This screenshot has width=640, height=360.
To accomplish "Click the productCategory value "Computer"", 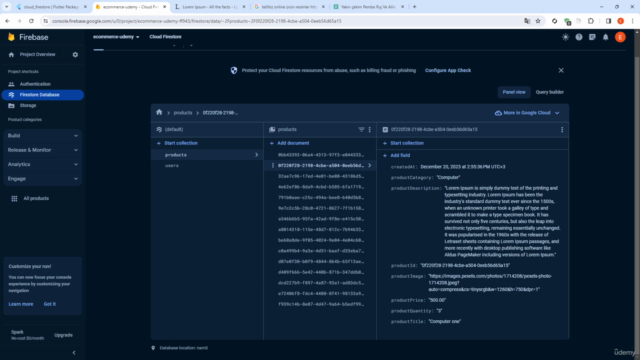I will pos(448,178).
